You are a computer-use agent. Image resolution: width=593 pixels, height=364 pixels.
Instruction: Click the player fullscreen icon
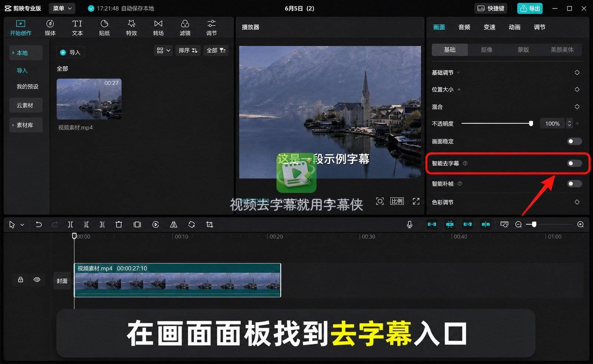[x=416, y=201]
